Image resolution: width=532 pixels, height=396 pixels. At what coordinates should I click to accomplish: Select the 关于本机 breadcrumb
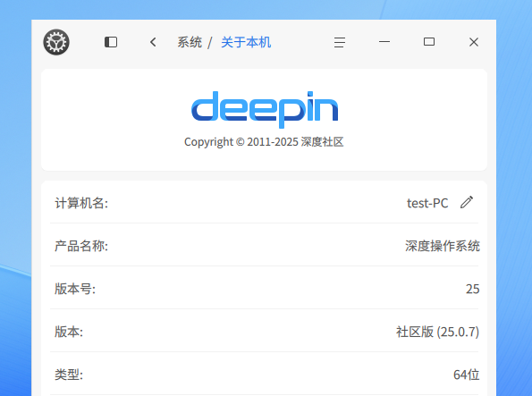coord(246,42)
